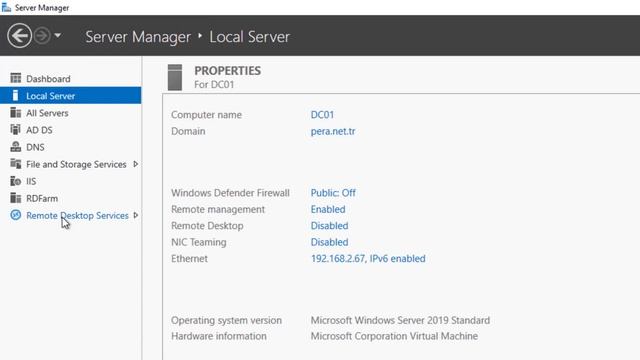The width and height of the screenshot is (640, 360).
Task: Click the Remote management label
Action: click(218, 209)
